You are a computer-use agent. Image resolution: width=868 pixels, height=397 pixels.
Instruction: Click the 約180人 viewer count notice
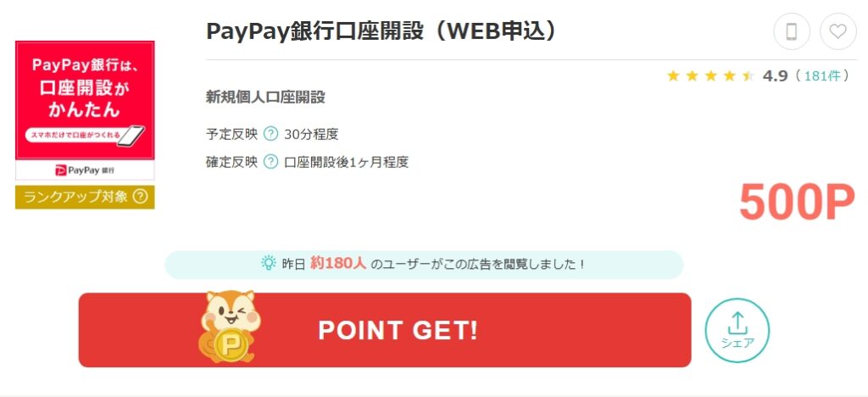click(424, 264)
